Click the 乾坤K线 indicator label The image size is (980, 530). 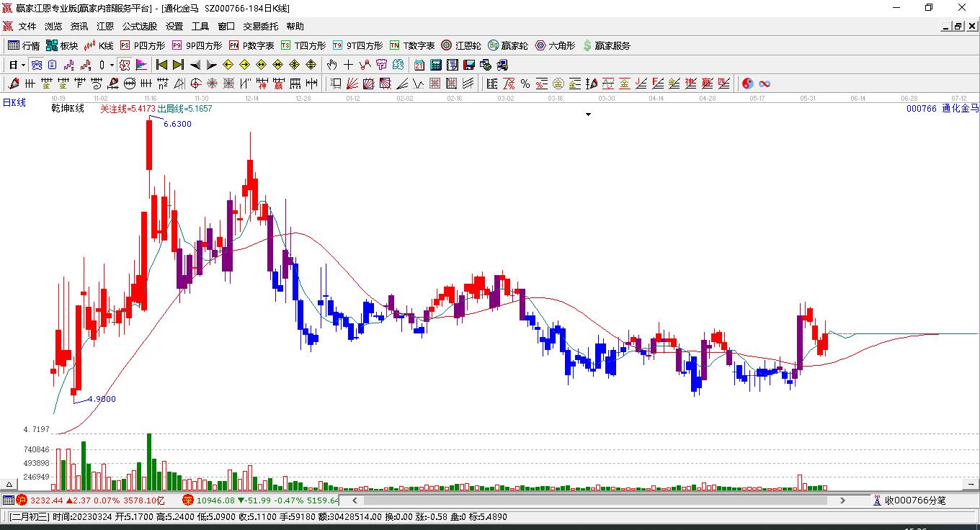(x=68, y=109)
